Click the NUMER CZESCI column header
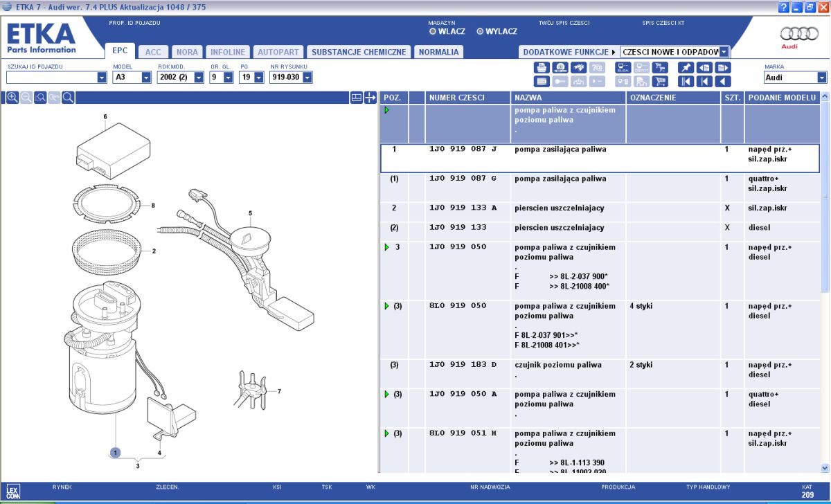 [468, 98]
